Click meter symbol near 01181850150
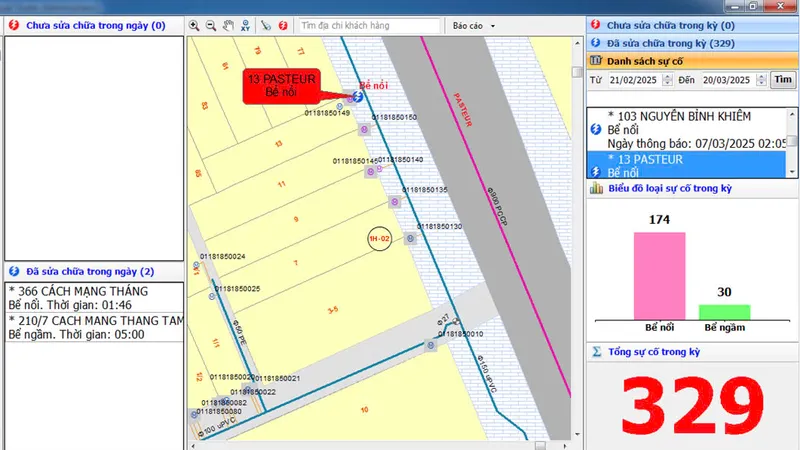 (364, 130)
